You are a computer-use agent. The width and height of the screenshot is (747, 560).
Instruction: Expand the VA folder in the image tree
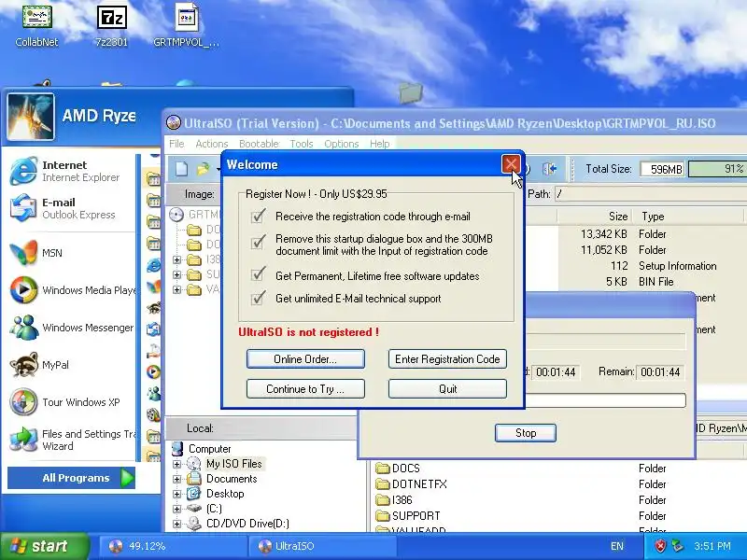pos(176,289)
